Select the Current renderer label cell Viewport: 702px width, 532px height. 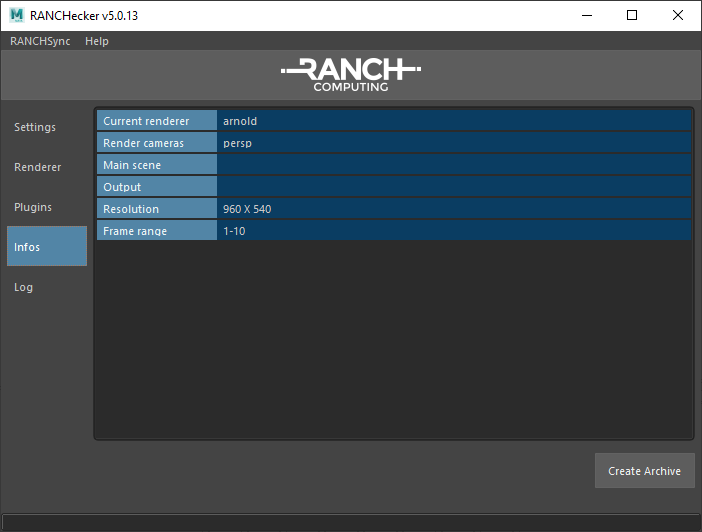coord(157,121)
